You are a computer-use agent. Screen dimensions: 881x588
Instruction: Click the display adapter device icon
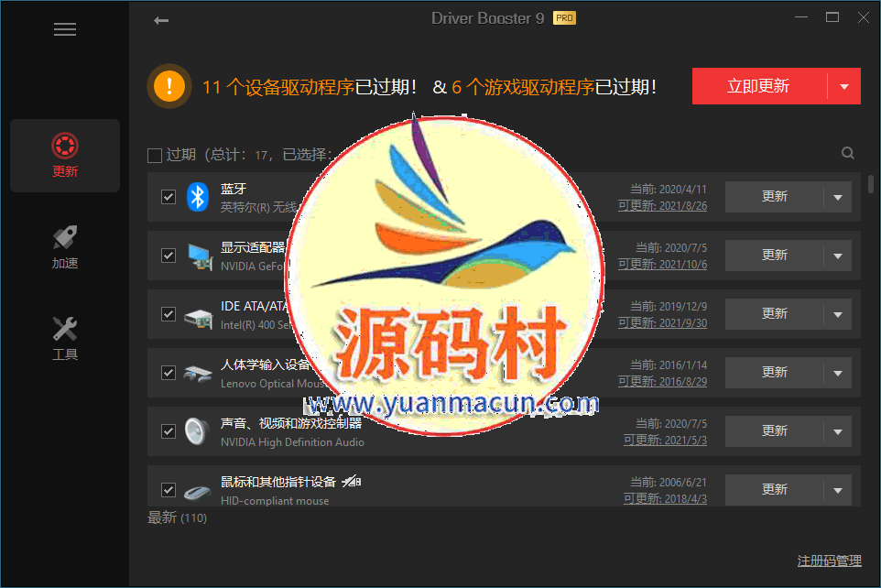[198, 255]
